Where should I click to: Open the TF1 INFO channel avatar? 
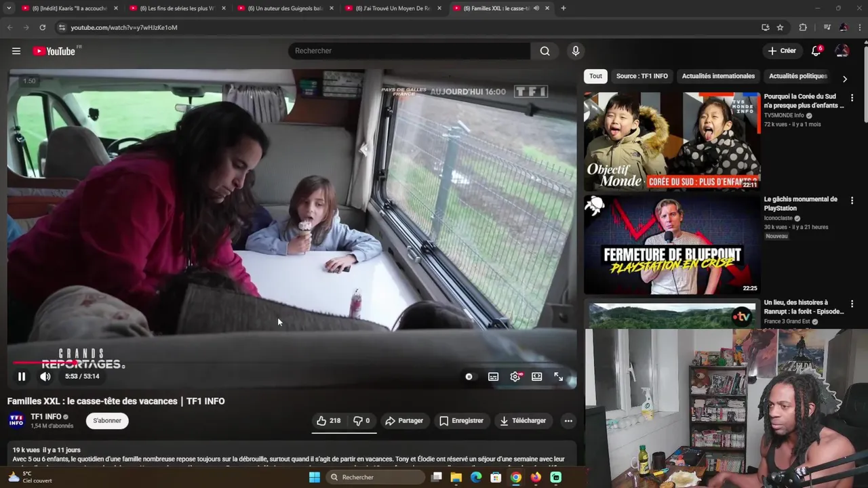(x=16, y=421)
